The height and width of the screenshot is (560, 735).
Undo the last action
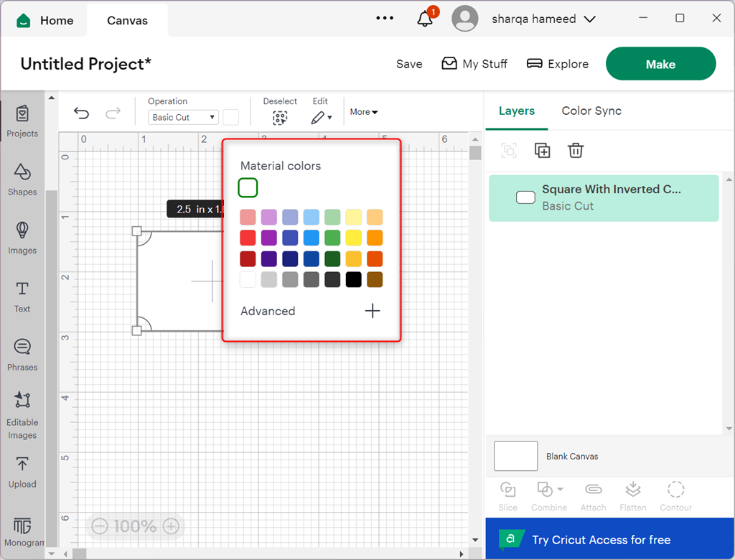82,113
